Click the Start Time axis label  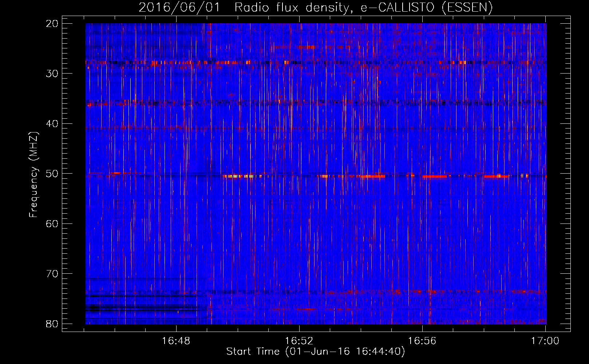pyautogui.click(x=316, y=352)
